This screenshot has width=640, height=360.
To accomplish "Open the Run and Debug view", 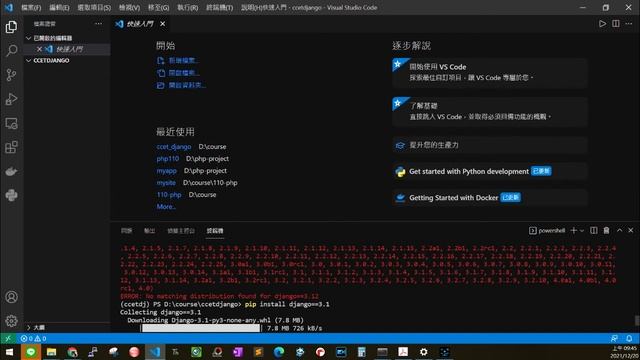I will [x=11, y=99].
